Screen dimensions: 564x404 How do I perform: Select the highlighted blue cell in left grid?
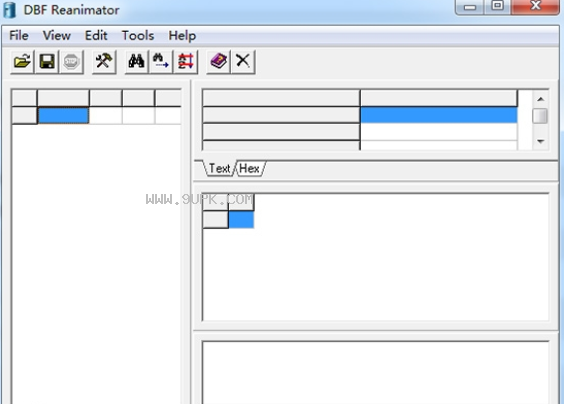[x=63, y=115]
